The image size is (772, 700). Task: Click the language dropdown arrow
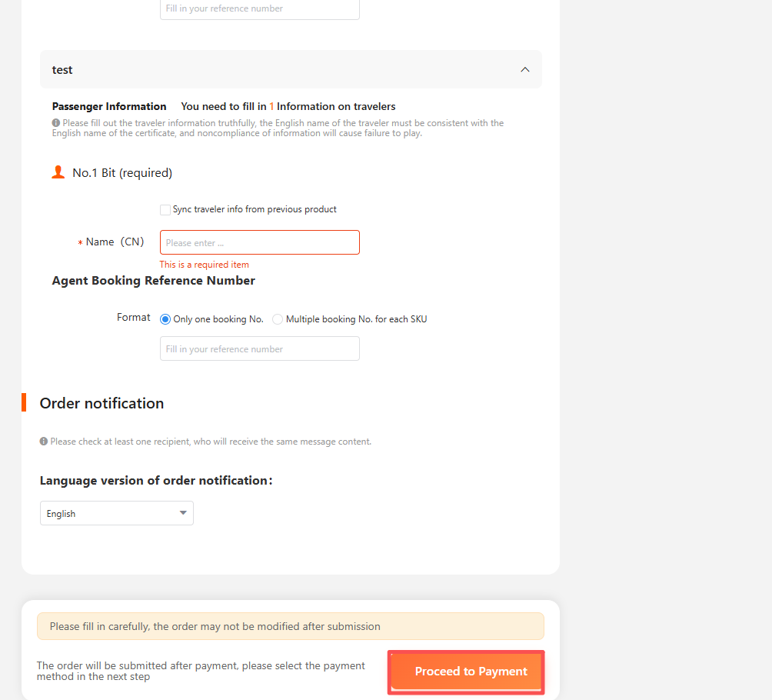click(183, 513)
